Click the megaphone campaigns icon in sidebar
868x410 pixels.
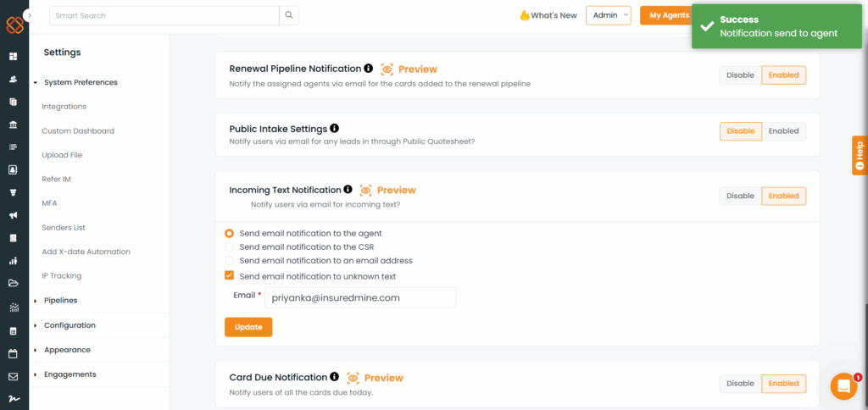[14, 215]
